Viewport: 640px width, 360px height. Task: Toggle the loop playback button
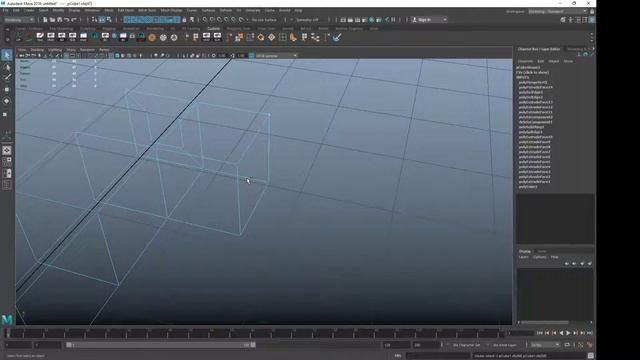(x=567, y=345)
